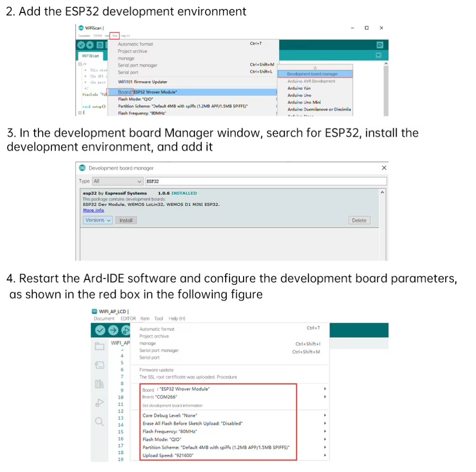Open the Item menu in WIFI_AP_LCD window
Image resolution: width=476 pixels, height=472 pixels.
(x=145, y=319)
